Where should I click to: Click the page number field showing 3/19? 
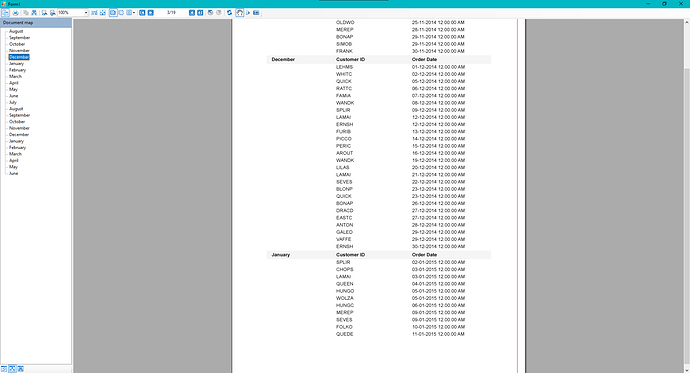click(171, 13)
